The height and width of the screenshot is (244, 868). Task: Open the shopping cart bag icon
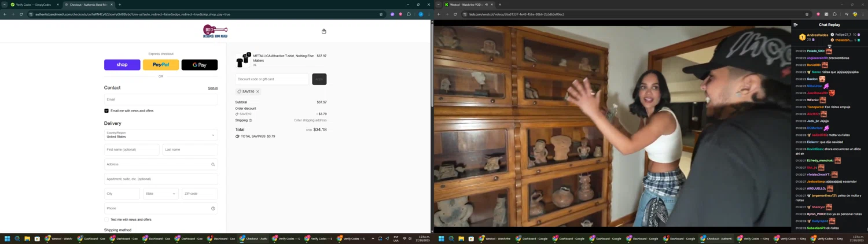[x=323, y=31]
